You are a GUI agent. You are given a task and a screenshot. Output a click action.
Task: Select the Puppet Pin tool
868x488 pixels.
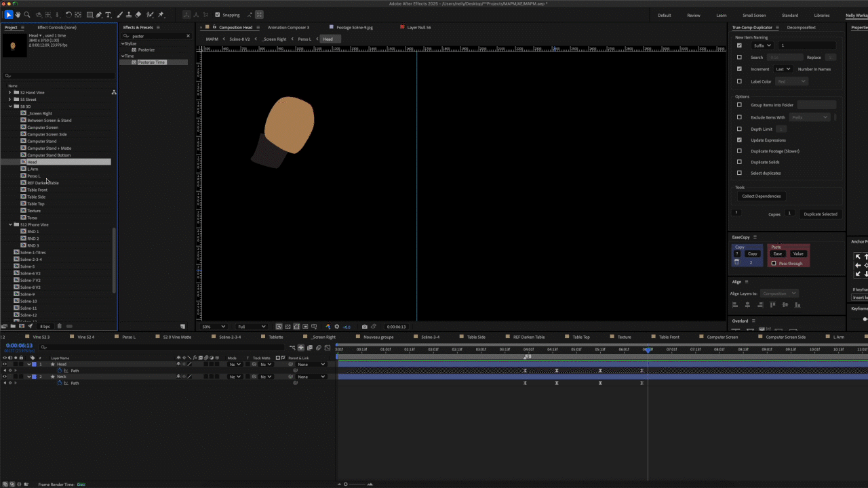pyautogui.click(x=161, y=15)
